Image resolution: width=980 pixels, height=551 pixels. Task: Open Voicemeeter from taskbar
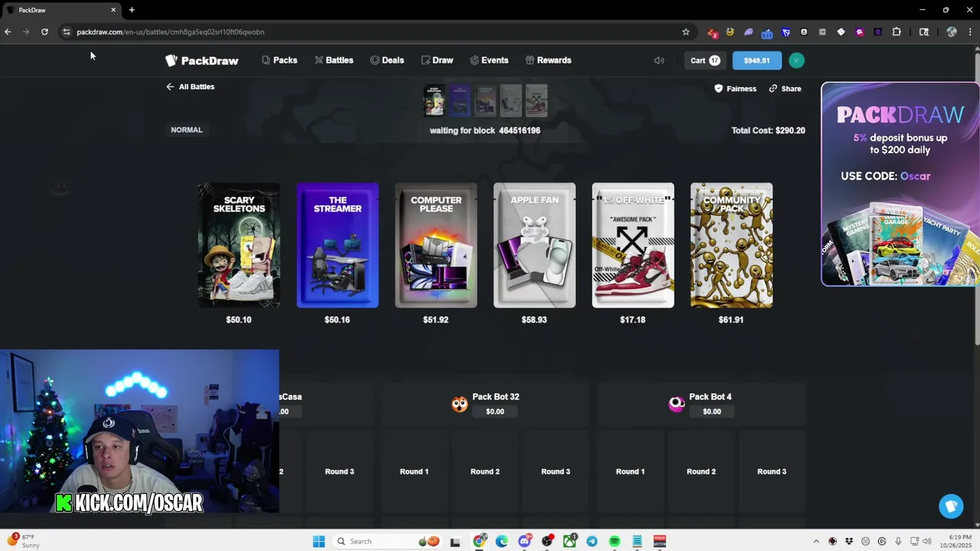[x=659, y=541]
